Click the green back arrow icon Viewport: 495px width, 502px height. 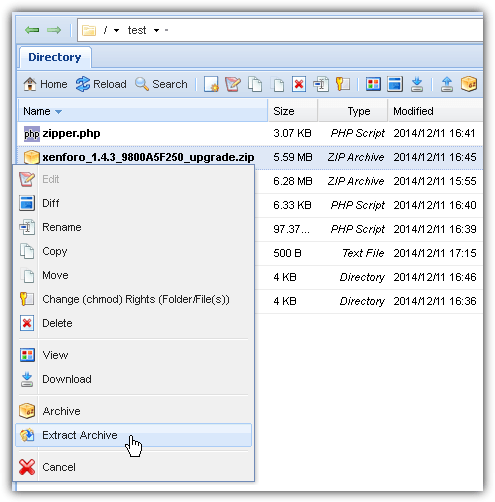[x=32, y=30]
